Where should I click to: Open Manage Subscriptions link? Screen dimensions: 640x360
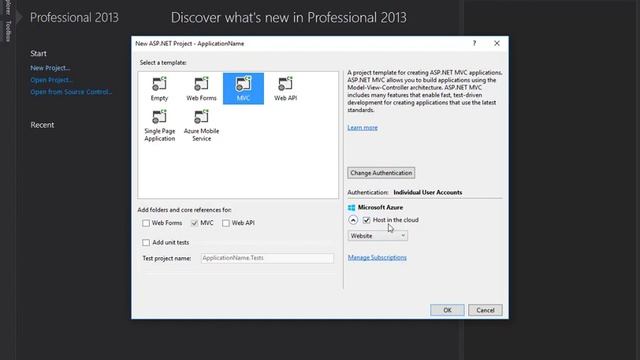(377, 258)
